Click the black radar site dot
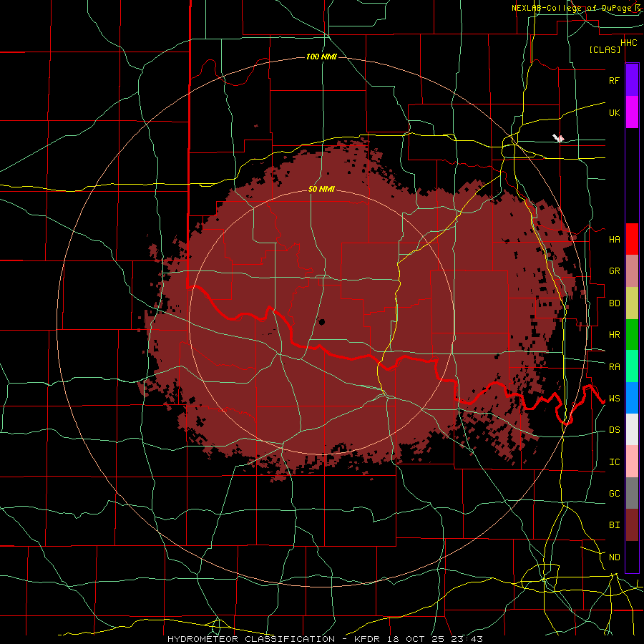Viewport: 644px width, 644px height. (322, 322)
